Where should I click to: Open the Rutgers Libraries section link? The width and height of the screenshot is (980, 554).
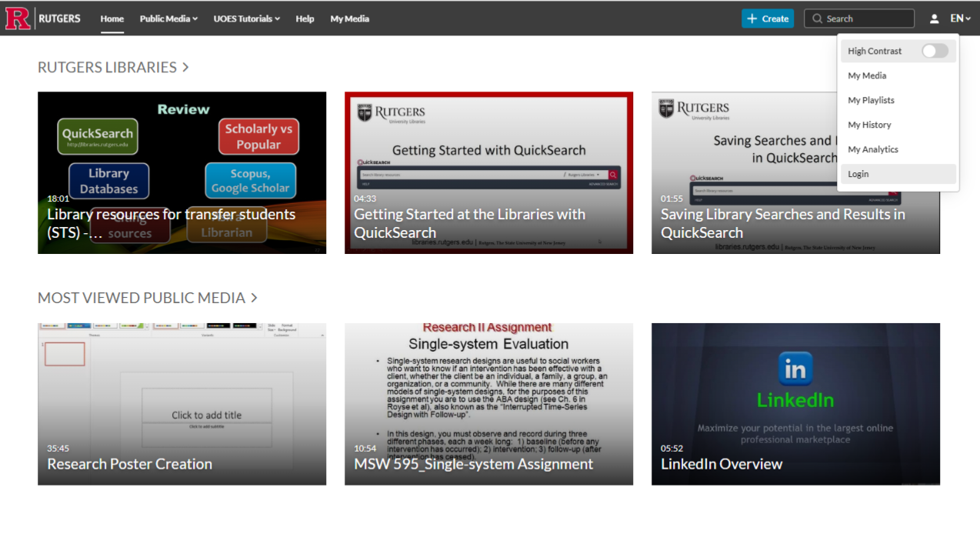click(113, 67)
